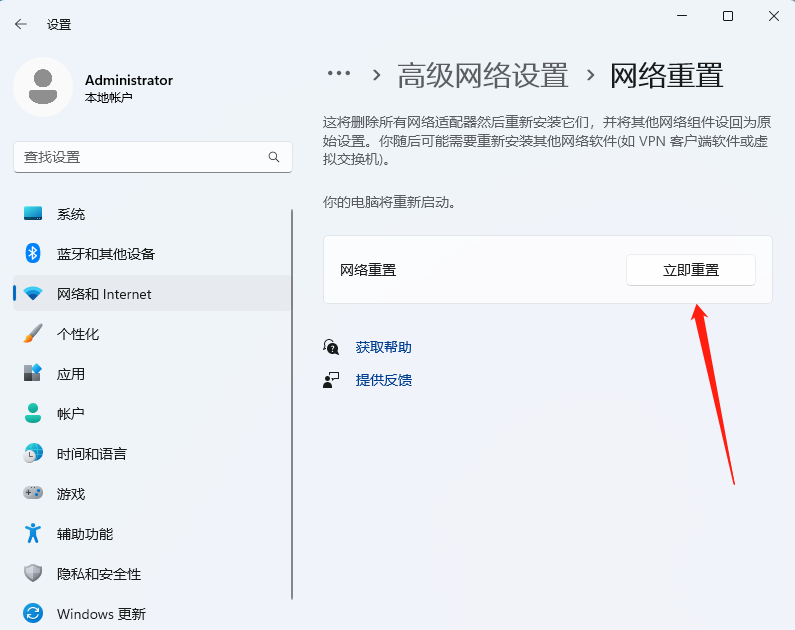Click the gamepad icon next to 游戏
This screenshot has height=630, width=795.
coord(33,493)
